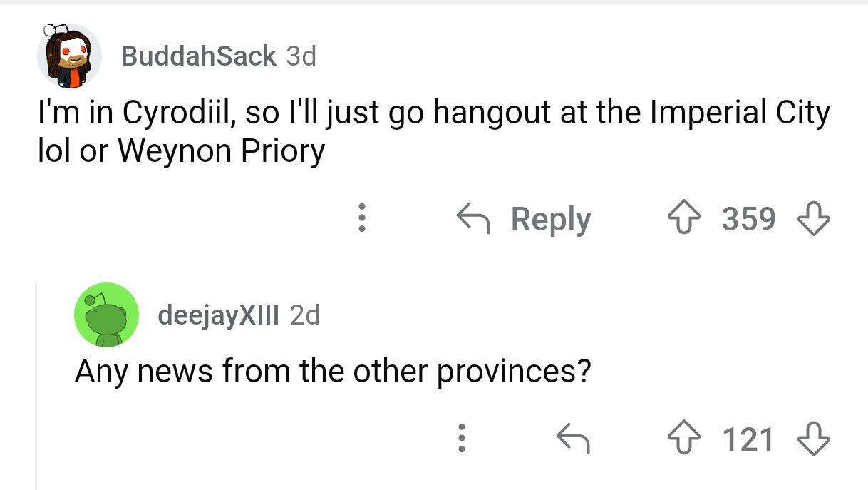Image resolution: width=868 pixels, height=490 pixels.
Task: Visit the BuddahSack username link
Action: (199, 56)
